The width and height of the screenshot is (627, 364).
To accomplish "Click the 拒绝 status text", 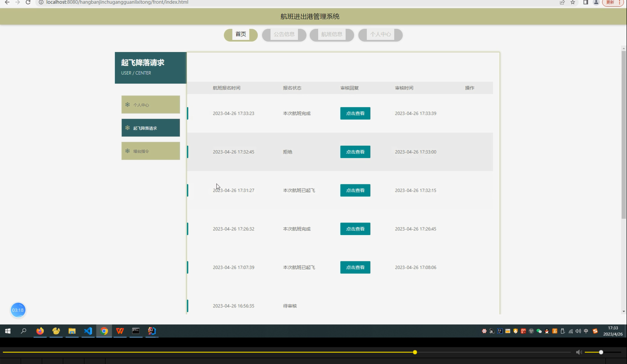I will tap(287, 152).
